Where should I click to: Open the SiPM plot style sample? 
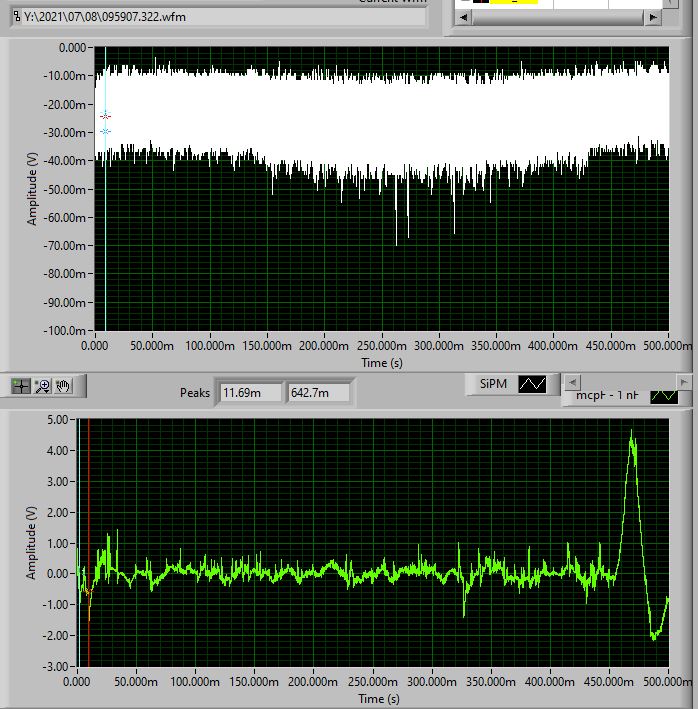(532, 384)
